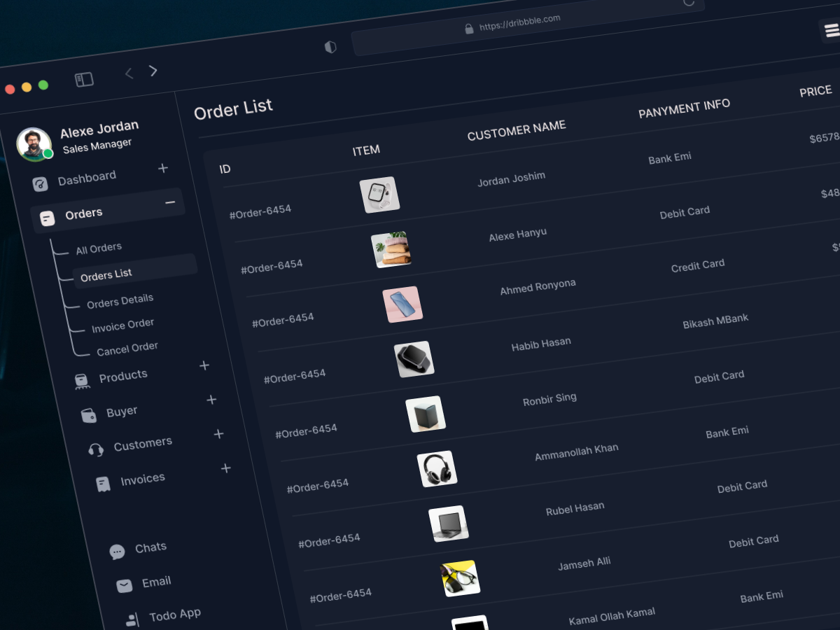Click the Orders sidebar icon
Image resolution: width=840 pixels, height=630 pixels.
coord(47,218)
